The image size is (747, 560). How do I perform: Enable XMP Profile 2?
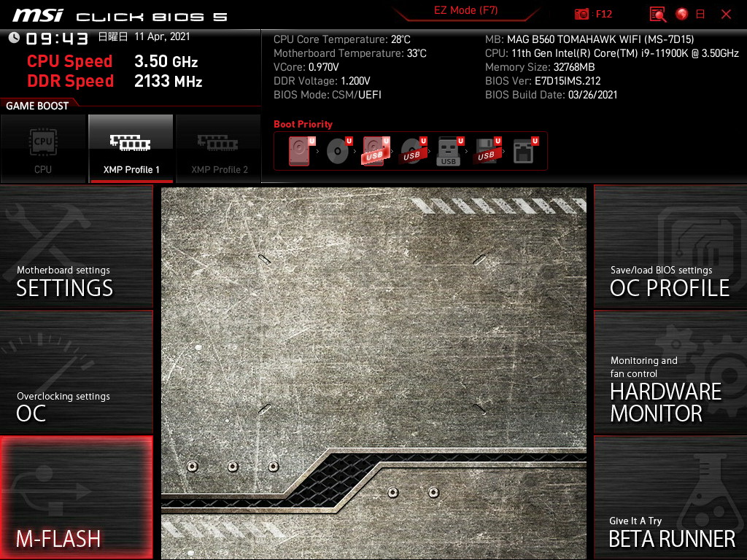click(x=219, y=149)
